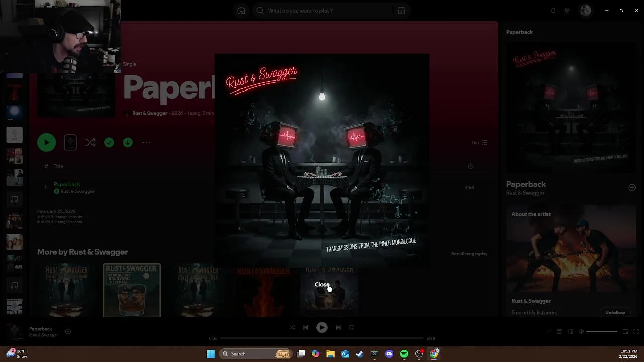Toggle shuffle in the player bar
This screenshot has width=644, height=362.
click(292, 327)
